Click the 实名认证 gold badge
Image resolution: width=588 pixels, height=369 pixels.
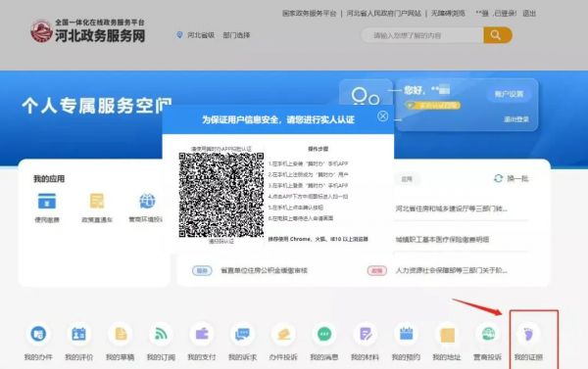(x=433, y=106)
